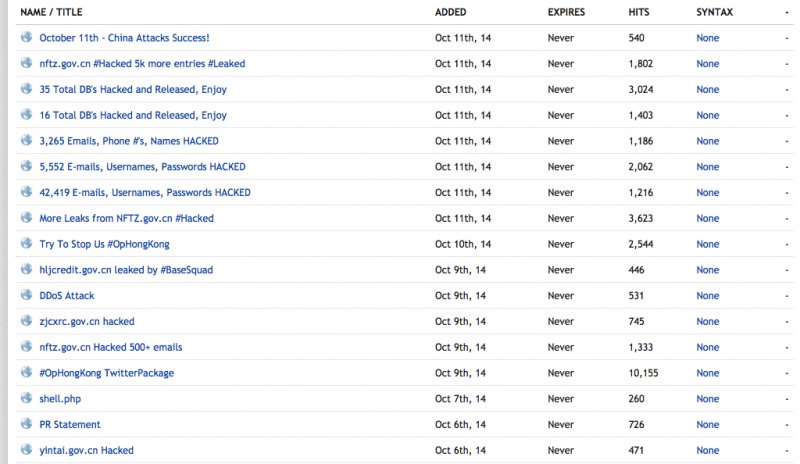Open '3,265 Emails, Phone #s, Names HACKED'

pyautogui.click(x=129, y=141)
